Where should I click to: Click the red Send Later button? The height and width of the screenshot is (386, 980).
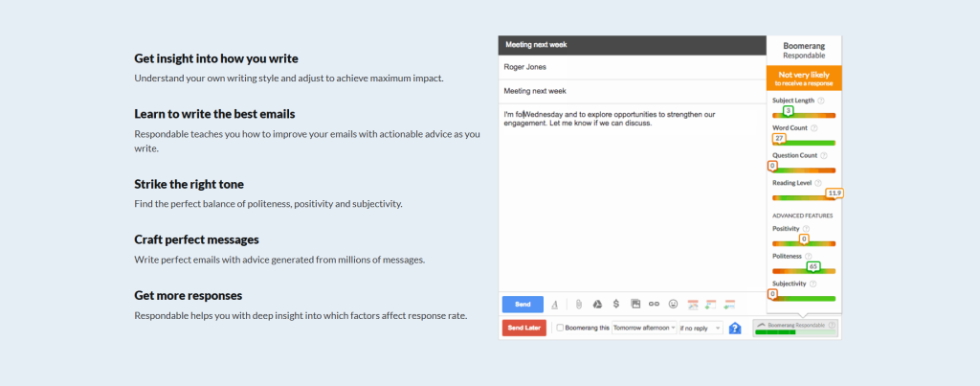[x=523, y=328]
